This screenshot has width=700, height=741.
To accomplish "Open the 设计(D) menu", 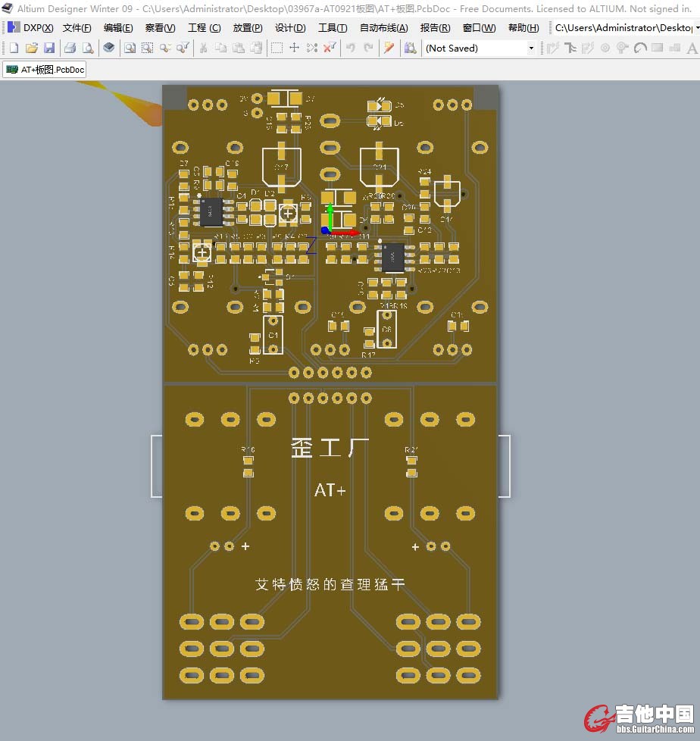I will 290,28.
